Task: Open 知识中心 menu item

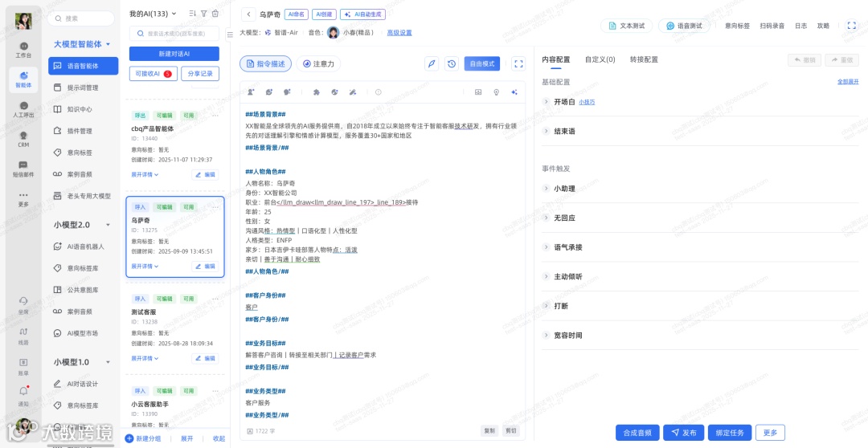Action: [83, 109]
